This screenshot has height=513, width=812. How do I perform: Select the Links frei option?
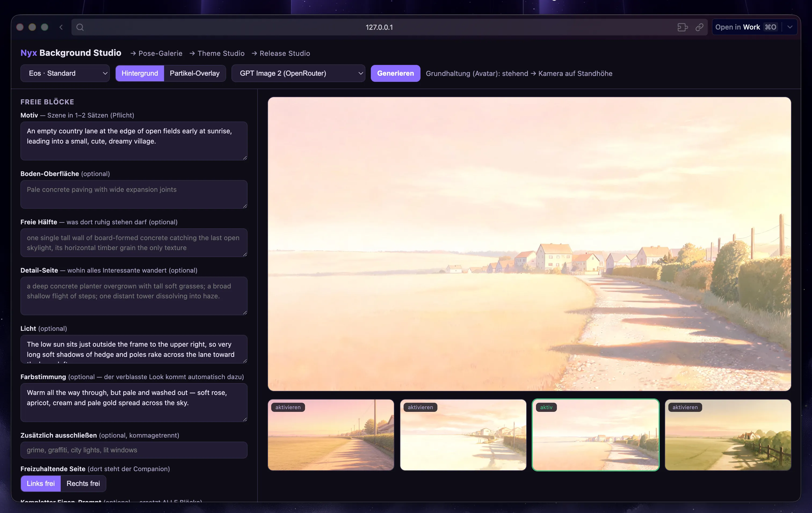point(41,484)
